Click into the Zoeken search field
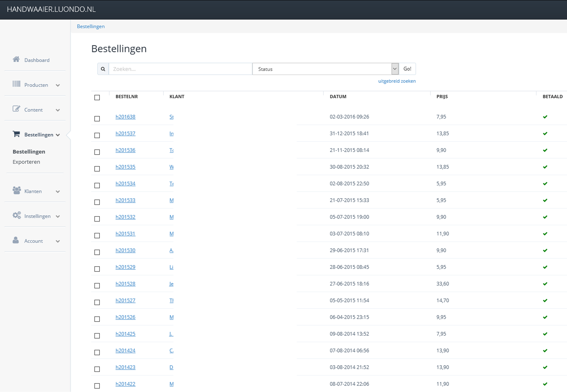 pyautogui.click(x=180, y=69)
